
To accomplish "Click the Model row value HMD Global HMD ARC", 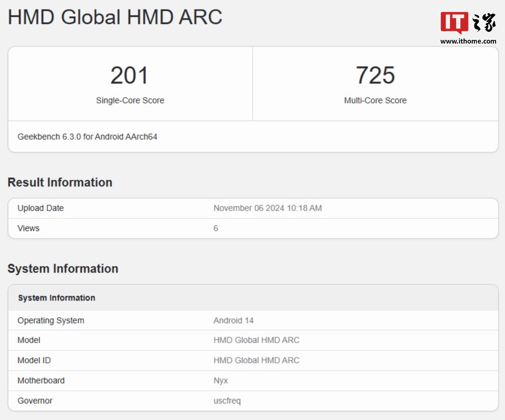I will click(x=256, y=340).
